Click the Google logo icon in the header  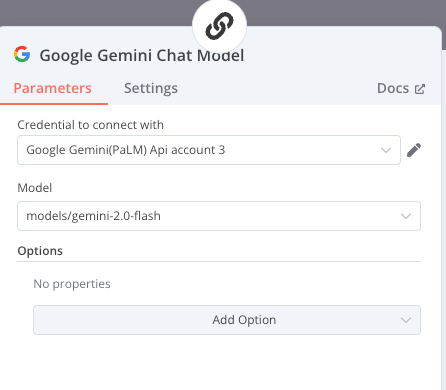(x=22, y=54)
